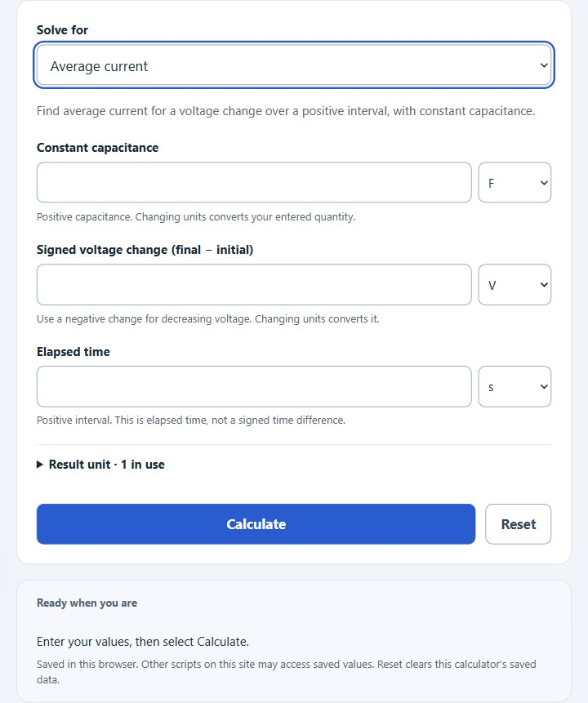Focus the Elapsed time input field
The height and width of the screenshot is (703, 588).
(254, 386)
